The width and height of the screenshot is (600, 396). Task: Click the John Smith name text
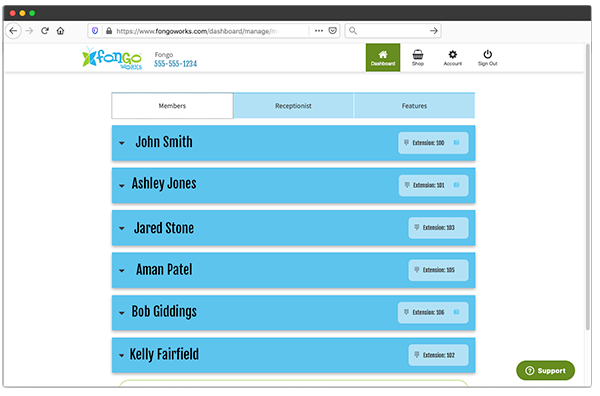click(x=164, y=142)
